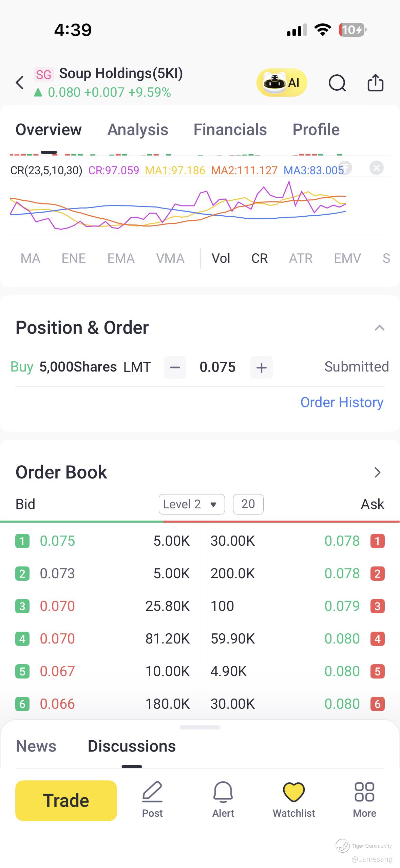
Task: Tap the search magnifier icon
Action: pos(337,83)
